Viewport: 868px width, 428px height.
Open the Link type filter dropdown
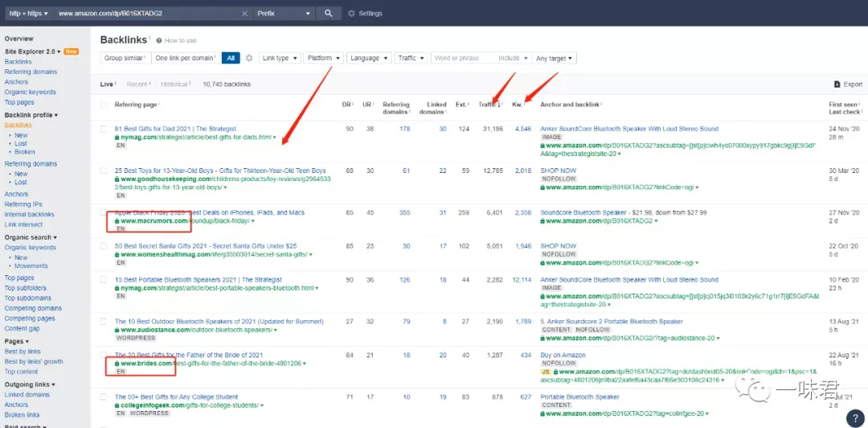280,58
